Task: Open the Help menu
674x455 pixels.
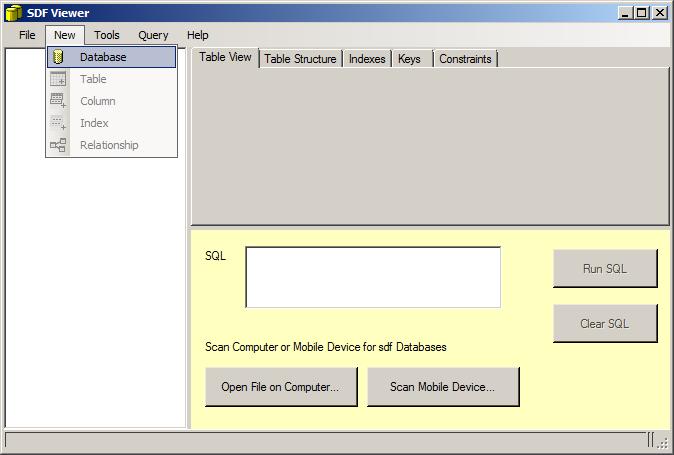Action: coord(197,35)
